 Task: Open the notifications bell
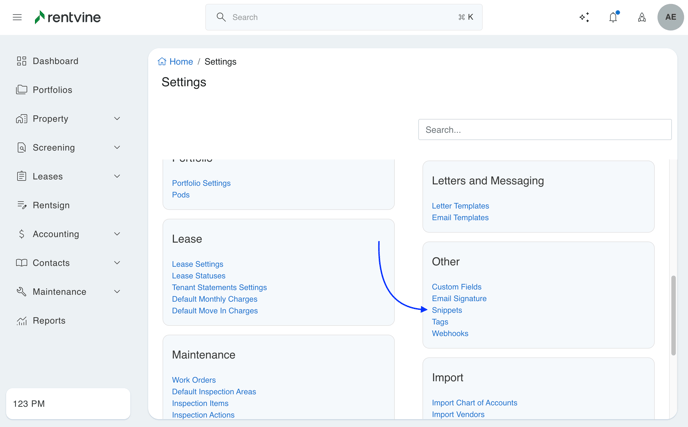[x=613, y=17]
